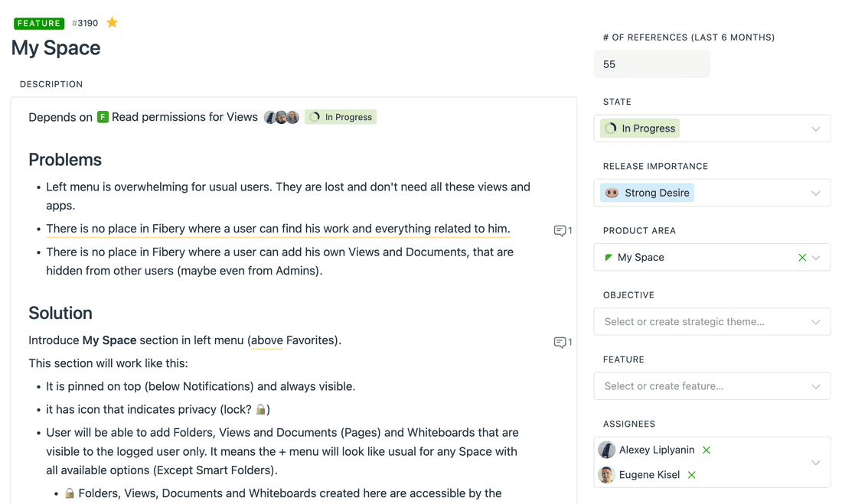The image size is (842, 504).
Task: Expand the Product Area dropdown chevron
Action: pyautogui.click(x=817, y=258)
